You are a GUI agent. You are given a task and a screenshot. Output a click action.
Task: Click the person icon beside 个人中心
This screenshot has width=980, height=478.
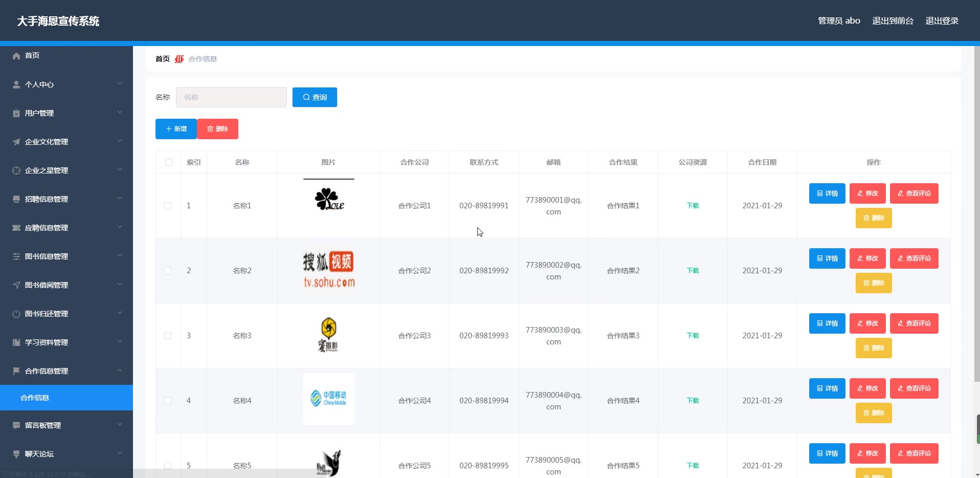coord(16,84)
